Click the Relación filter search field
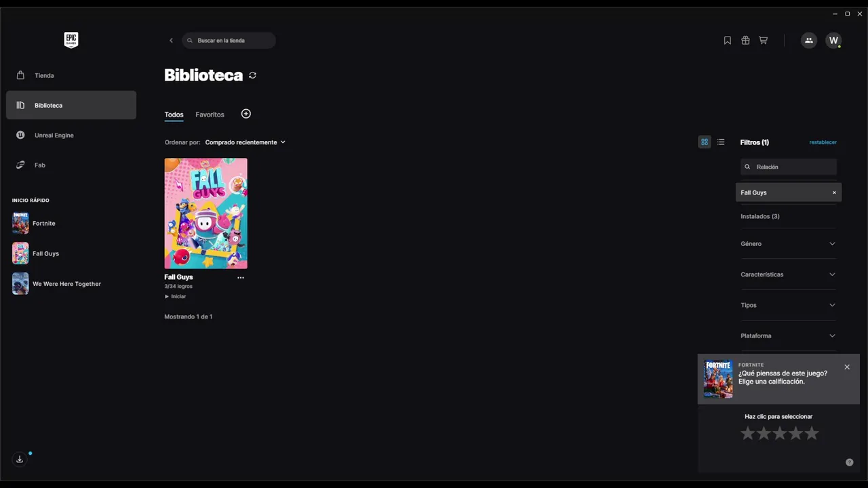The width and height of the screenshot is (868, 488). [x=789, y=167]
